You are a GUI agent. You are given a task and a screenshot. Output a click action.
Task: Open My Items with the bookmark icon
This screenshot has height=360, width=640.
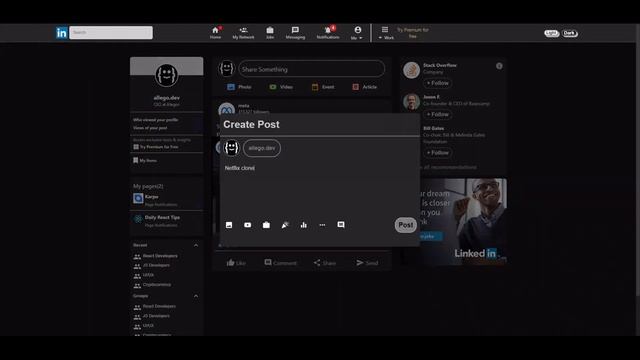[x=145, y=160]
